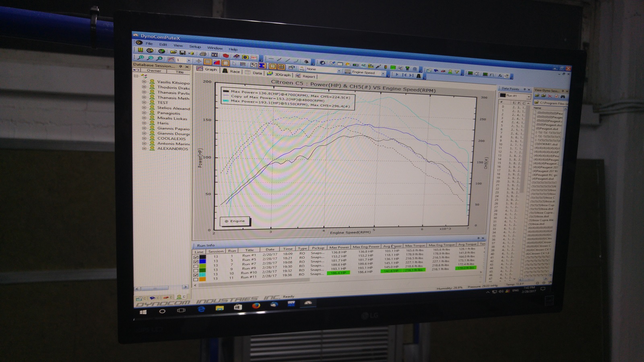Image resolution: width=644 pixels, height=362 pixels.
Task: Toggle the graph grid icon
Action: (208, 62)
